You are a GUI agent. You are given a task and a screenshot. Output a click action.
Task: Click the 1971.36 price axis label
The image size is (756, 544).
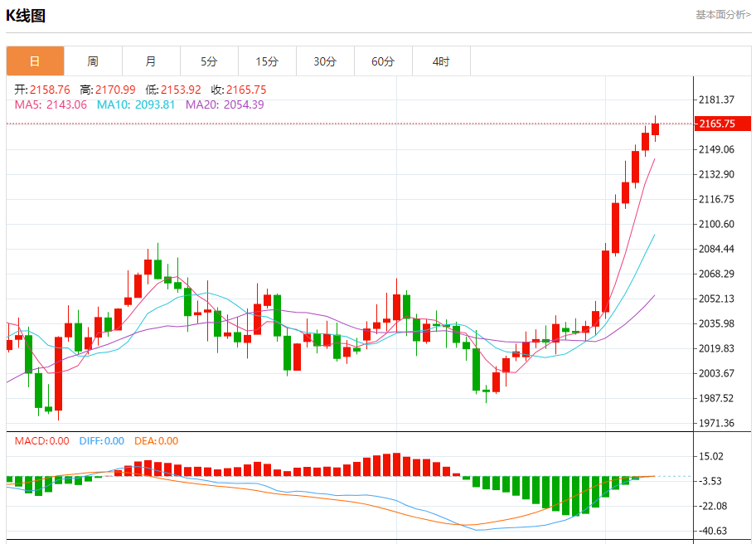(716, 423)
